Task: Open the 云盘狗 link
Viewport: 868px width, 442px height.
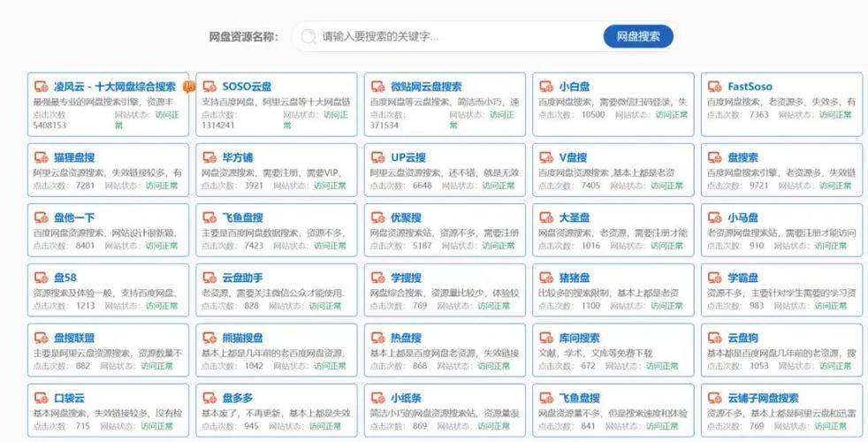Action: click(742, 338)
